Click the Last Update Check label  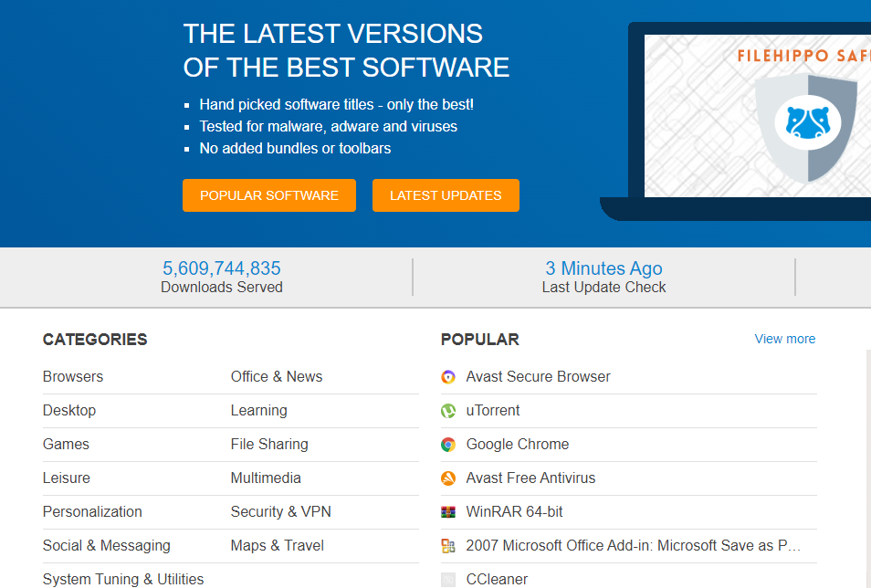[x=603, y=288]
